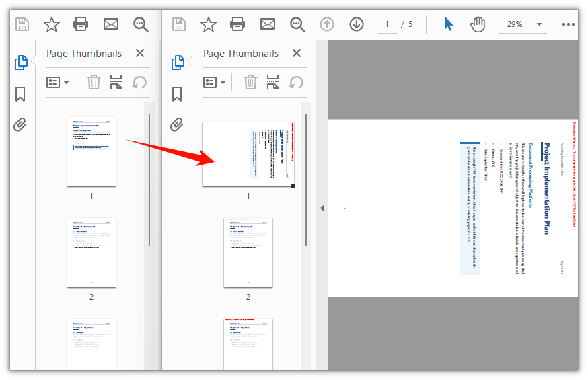Screen dimensions: 588x380
Task: Open Page Thumbnails icon in right sidebar
Action: click(x=178, y=62)
